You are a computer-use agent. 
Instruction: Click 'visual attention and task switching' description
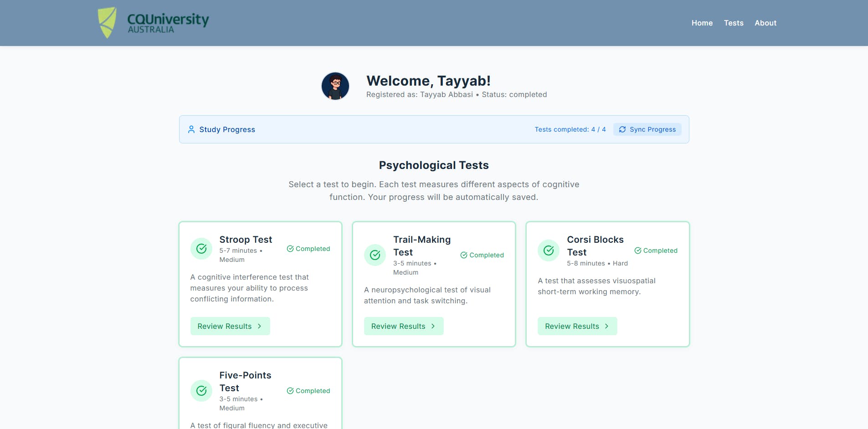pyautogui.click(x=427, y=295)
